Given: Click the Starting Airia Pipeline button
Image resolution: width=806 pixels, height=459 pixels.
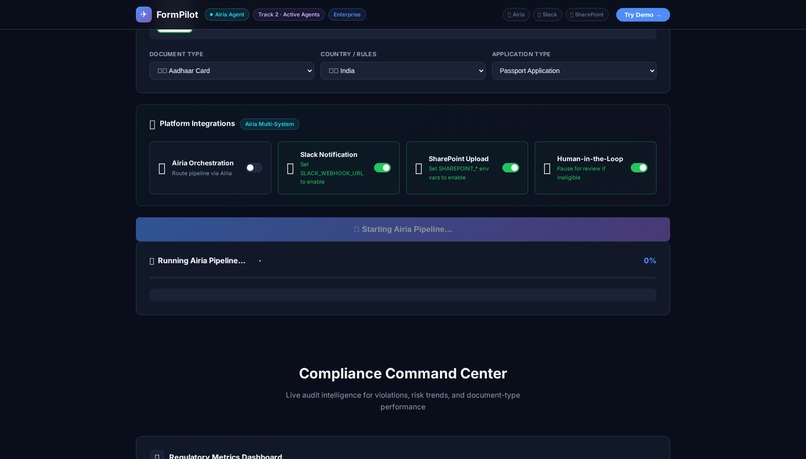Looking at the screenshot, I should (x=402, y=229).
